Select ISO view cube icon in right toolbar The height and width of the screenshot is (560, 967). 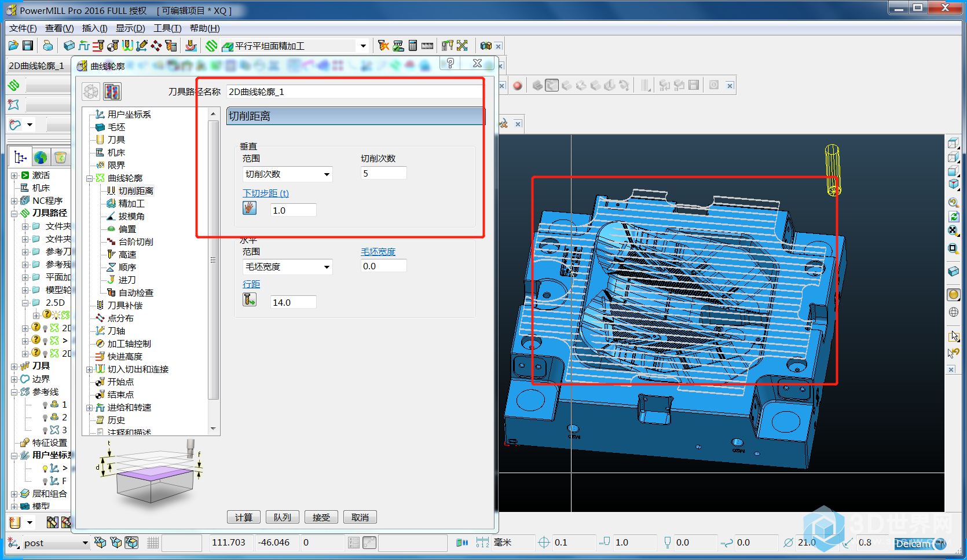[x=954, y=184]
